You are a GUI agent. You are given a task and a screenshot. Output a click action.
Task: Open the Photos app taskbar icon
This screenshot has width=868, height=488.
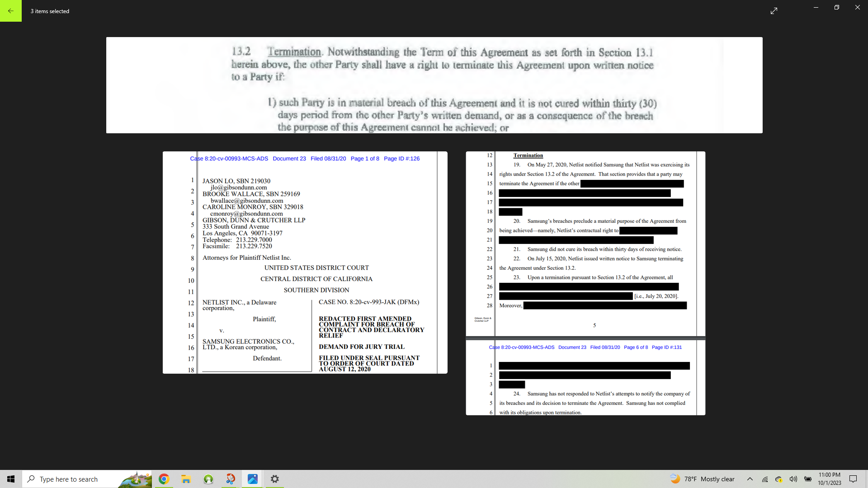[x=253, y=479]
